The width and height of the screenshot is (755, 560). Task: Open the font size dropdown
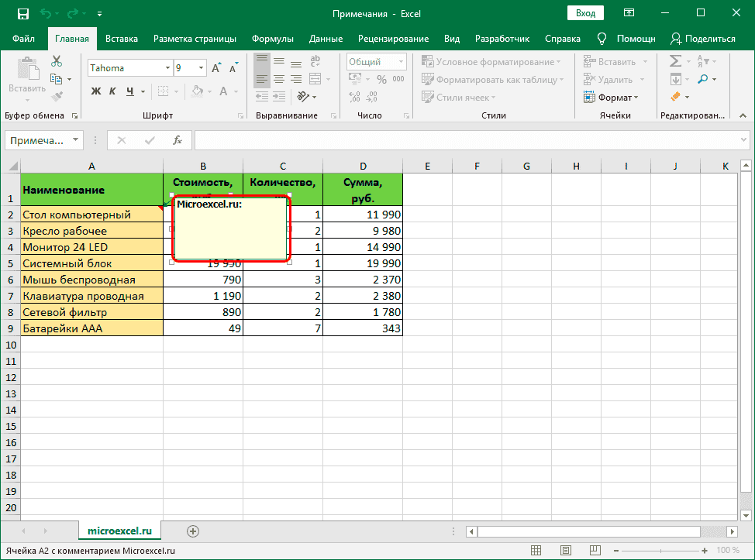tap(199, 68)
